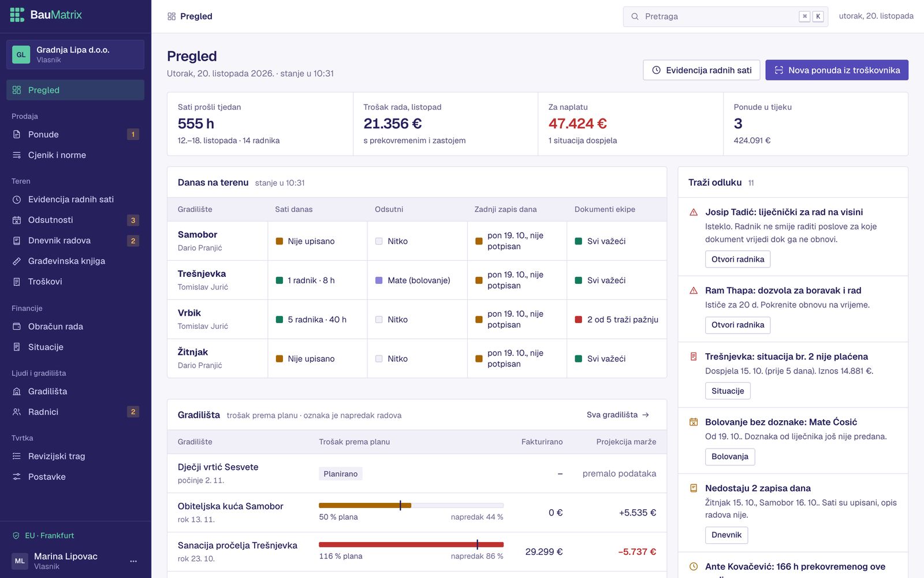The width and height of the screenshot is (924, 578).
Task: Switch company via Gradnja Lipa d.o.o. card
Action: click(75, 54)
